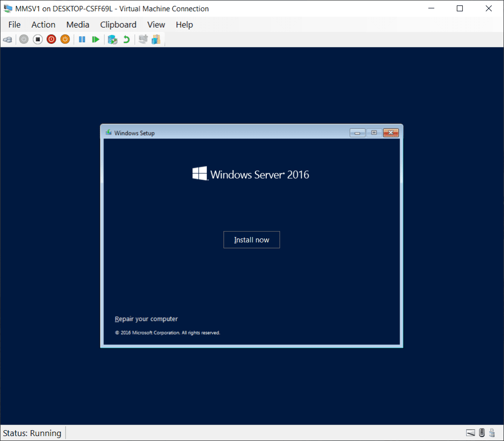Viewport: 504px width, 441px height.
Task: Revert the VM with the green arrow icon
Action: click(126, 39)
